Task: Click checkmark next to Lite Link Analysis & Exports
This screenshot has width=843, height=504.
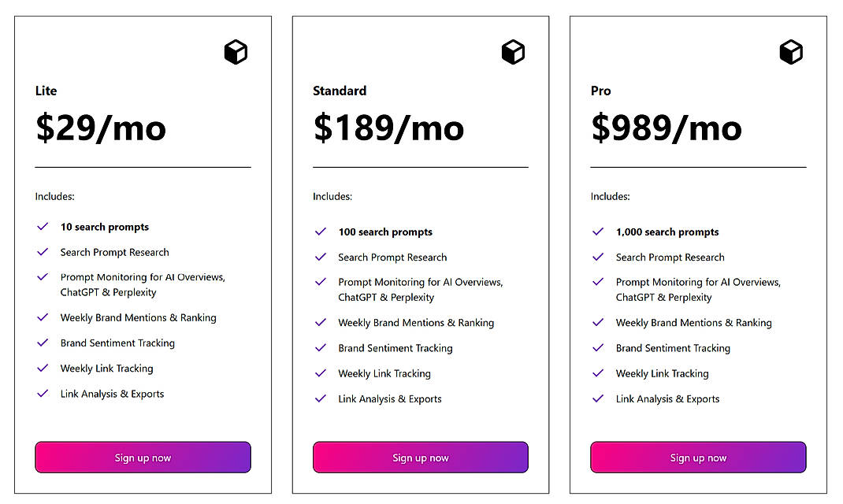Action: click(x=43, y=394)
